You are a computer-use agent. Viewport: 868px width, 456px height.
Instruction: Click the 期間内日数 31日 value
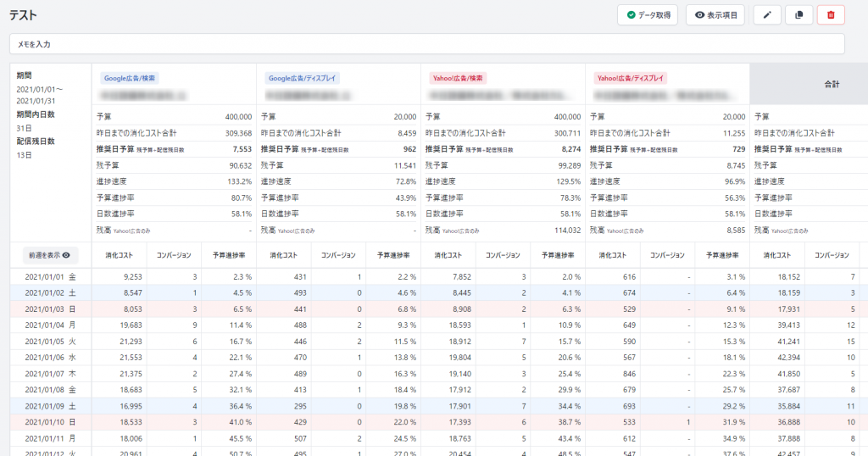[x=24, y=128]
